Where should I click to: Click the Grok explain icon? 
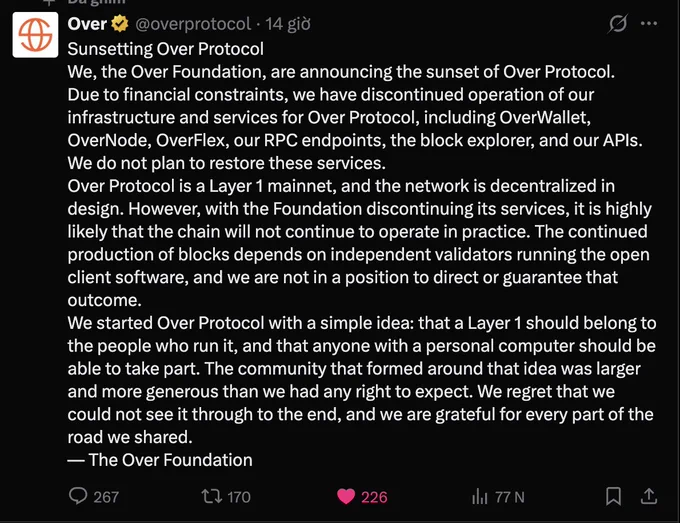pyautogui.click(x=618, y=23)
